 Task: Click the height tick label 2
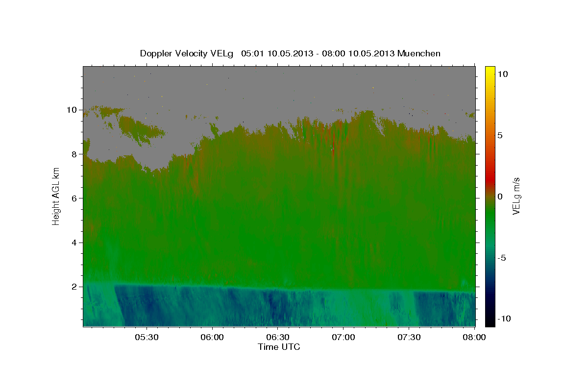pos(73,287)
